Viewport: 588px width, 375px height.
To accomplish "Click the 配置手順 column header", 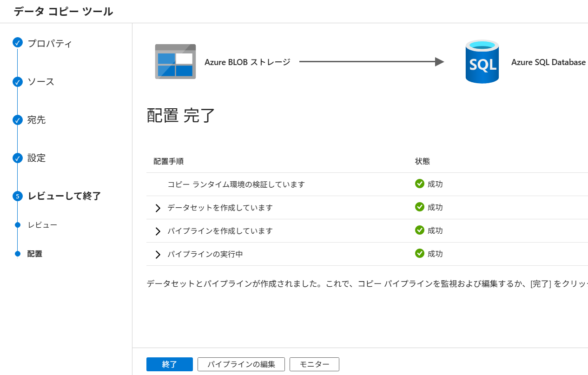I will 168,161.
